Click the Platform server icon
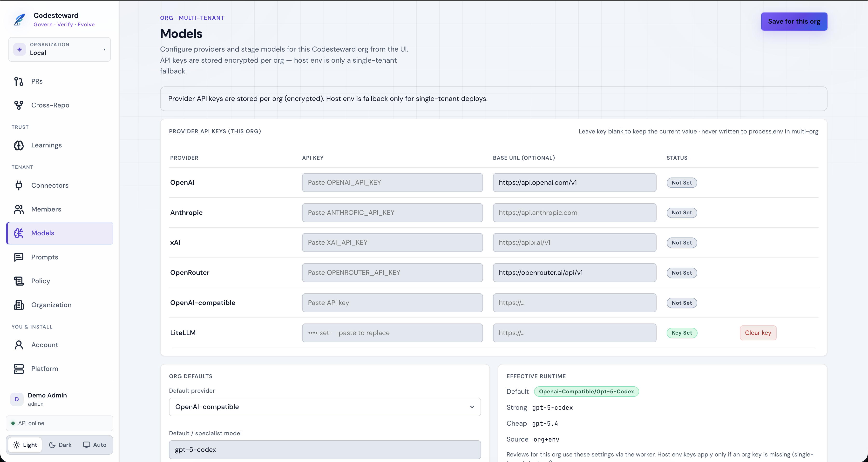868x462 pixels. pyautogui.click(x=19, y=369)
